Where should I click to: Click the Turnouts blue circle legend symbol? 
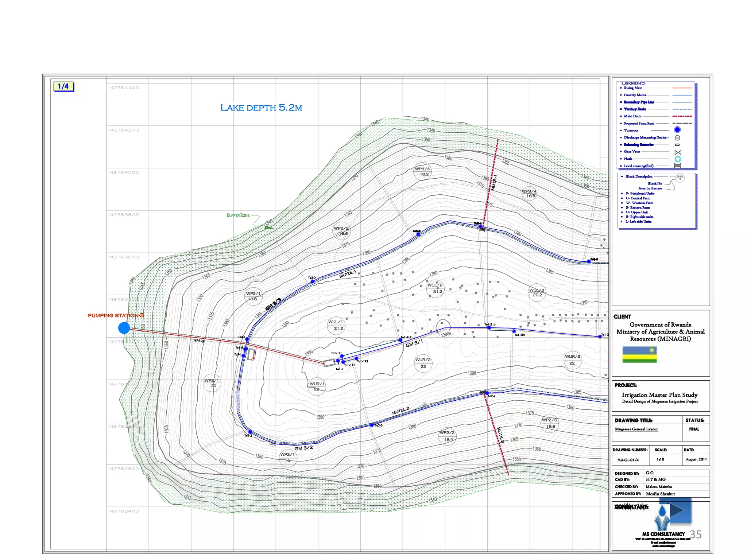[677, 130]
